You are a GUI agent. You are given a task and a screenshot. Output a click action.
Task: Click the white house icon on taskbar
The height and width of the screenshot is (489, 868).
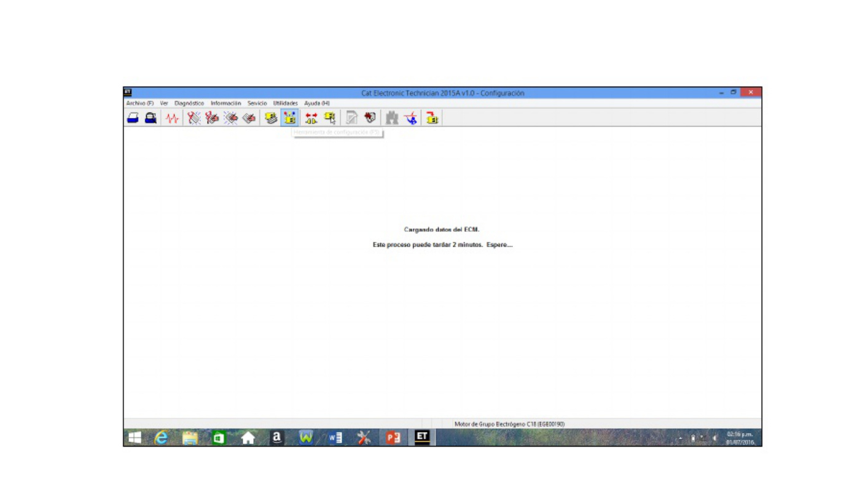pos(248,437)
